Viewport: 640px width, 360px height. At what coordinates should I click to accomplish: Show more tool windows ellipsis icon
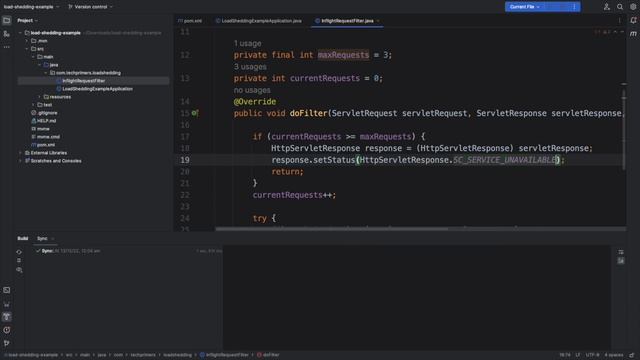tap(7, 47)
